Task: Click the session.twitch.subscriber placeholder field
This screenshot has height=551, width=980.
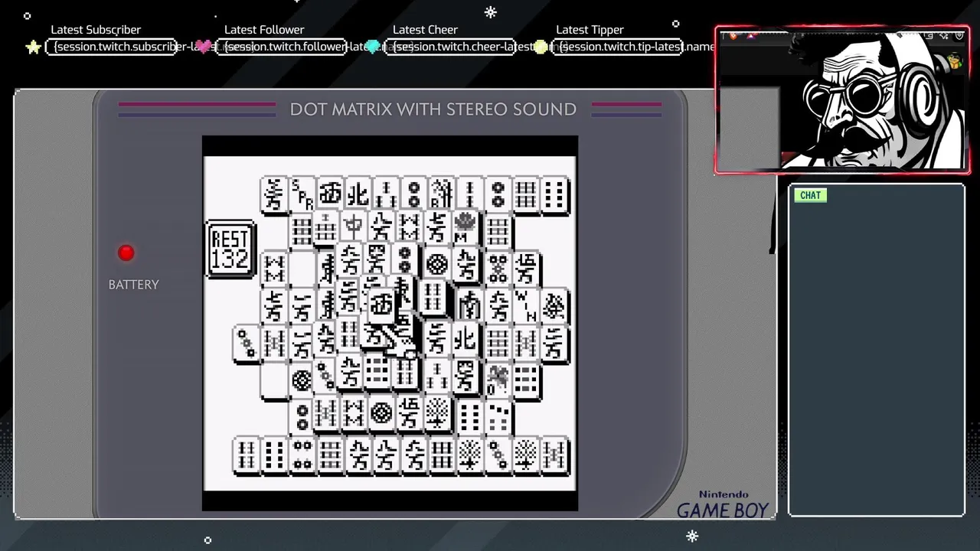Action: [x=111, y=47]
